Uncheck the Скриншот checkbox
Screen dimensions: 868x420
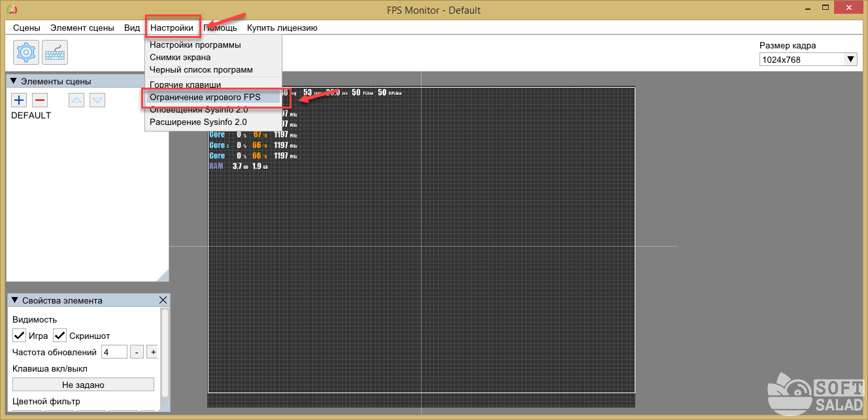pos(60,336)
